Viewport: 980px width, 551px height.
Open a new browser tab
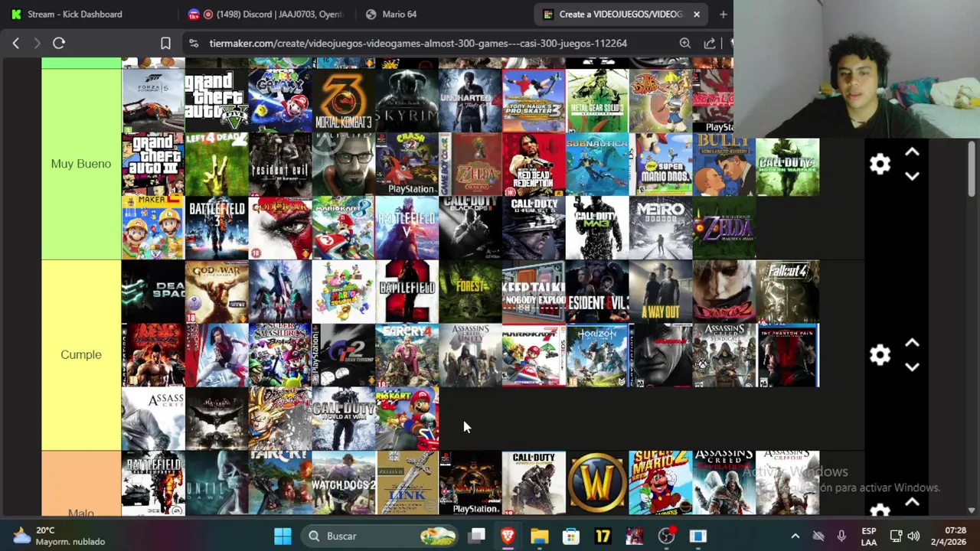pyautogui.click(x=723, y=14)
